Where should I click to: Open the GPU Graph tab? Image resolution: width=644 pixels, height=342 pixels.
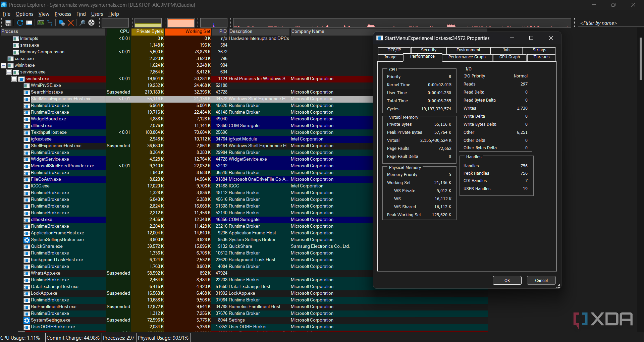pos(509,57)
